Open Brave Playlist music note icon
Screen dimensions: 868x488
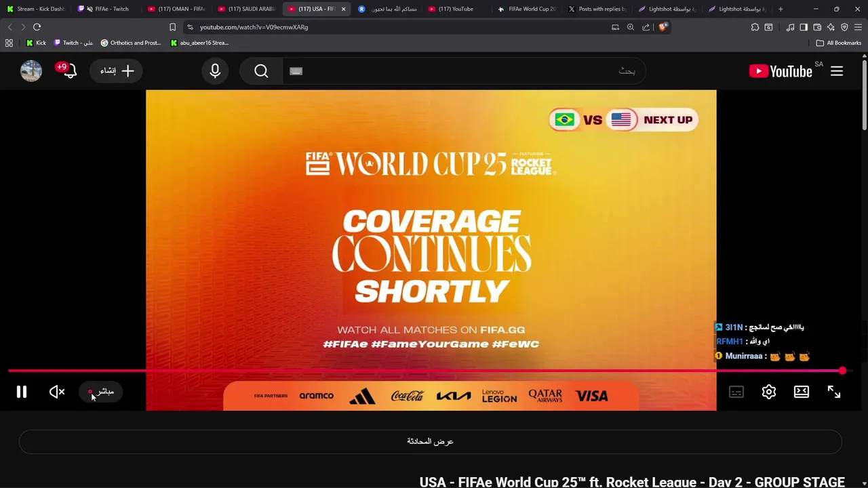tap(790, 27)
